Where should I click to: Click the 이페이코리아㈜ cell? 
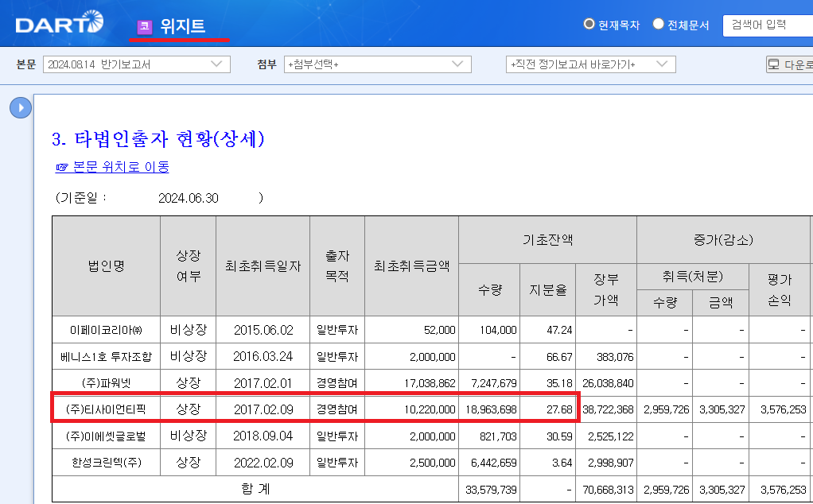pos(107,330)
